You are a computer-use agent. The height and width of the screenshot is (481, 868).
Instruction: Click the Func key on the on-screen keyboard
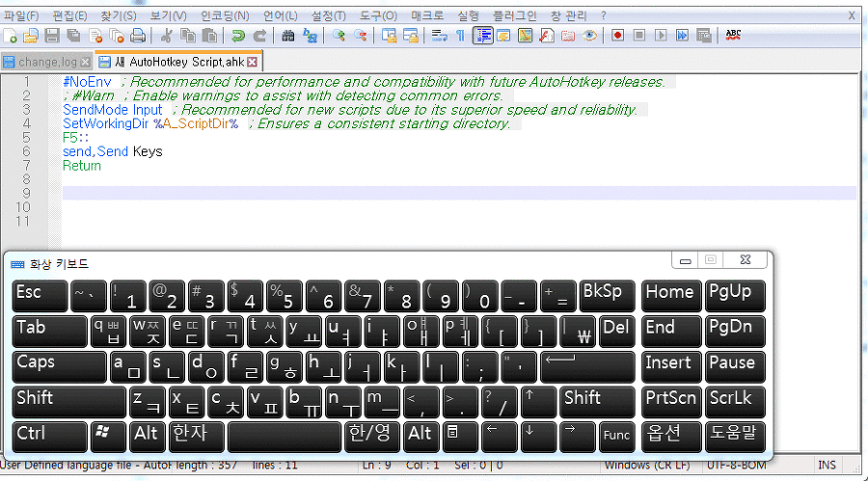pyautogui.click(x=616, y=438)
